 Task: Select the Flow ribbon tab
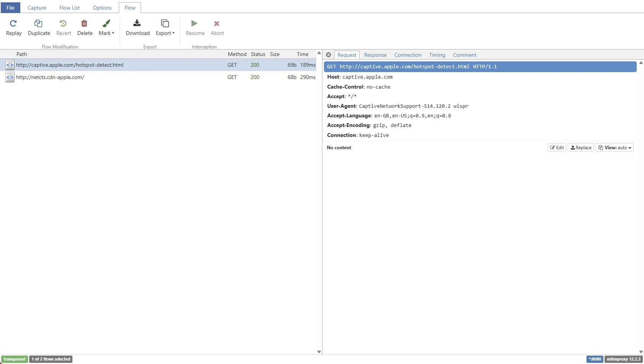[x=130, y=8]
